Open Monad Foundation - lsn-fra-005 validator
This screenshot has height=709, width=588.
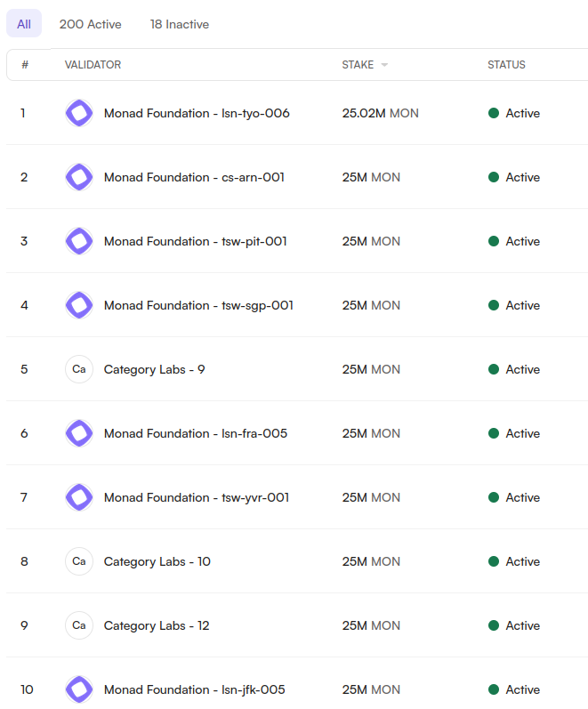click(x=196, y=433)
